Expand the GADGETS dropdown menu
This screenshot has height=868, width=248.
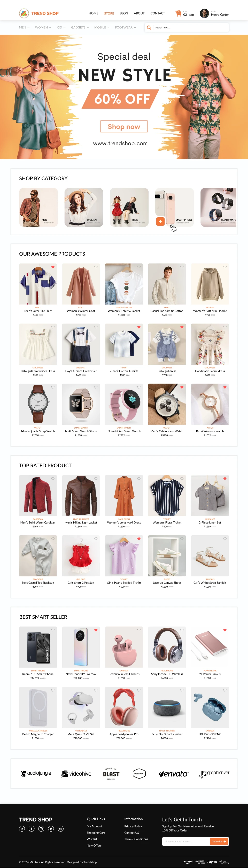pos(80,28)
